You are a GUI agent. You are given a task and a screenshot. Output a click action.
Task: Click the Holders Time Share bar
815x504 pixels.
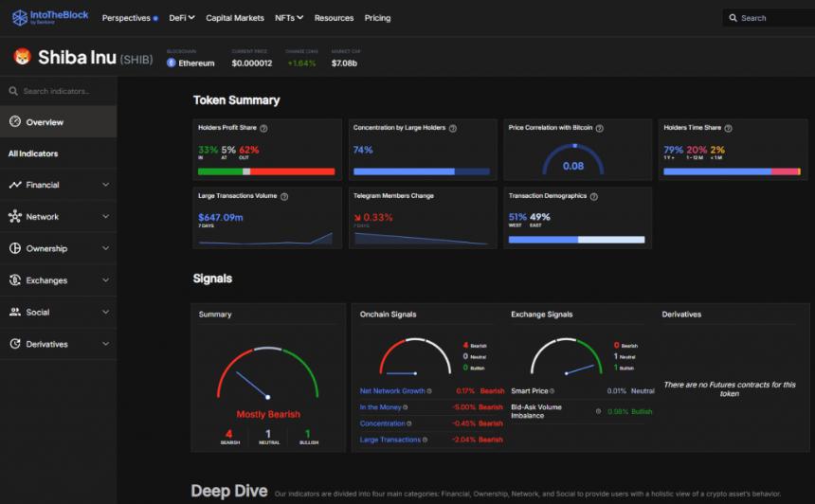click(732, 171)
